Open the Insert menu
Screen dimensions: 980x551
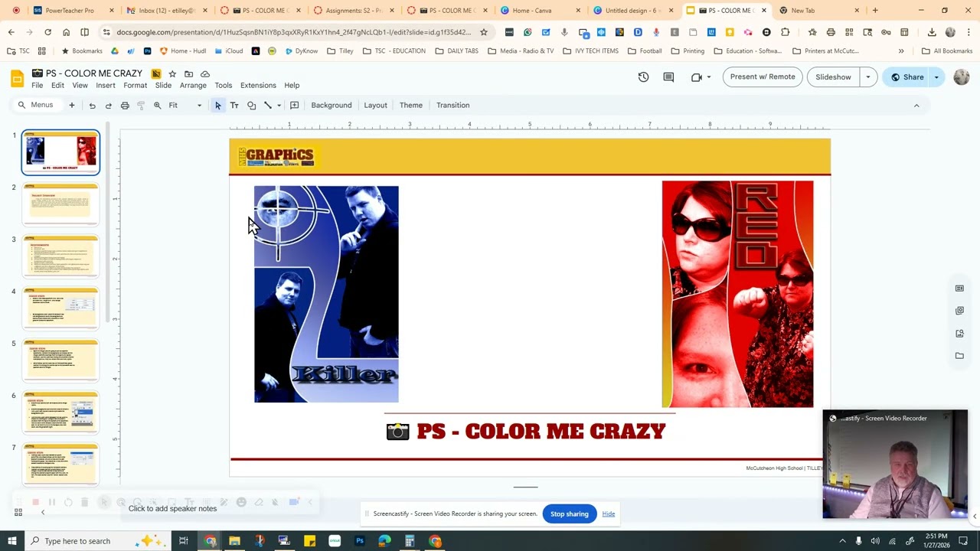(106, 86)
